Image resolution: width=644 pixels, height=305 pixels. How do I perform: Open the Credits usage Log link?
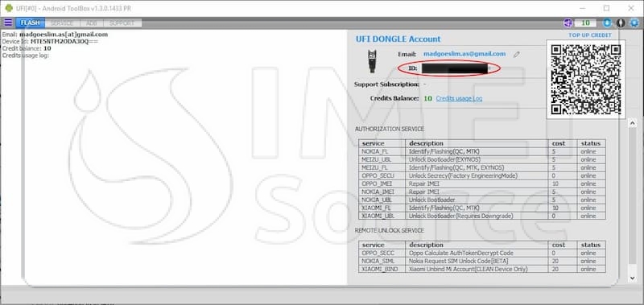(459, 98)
